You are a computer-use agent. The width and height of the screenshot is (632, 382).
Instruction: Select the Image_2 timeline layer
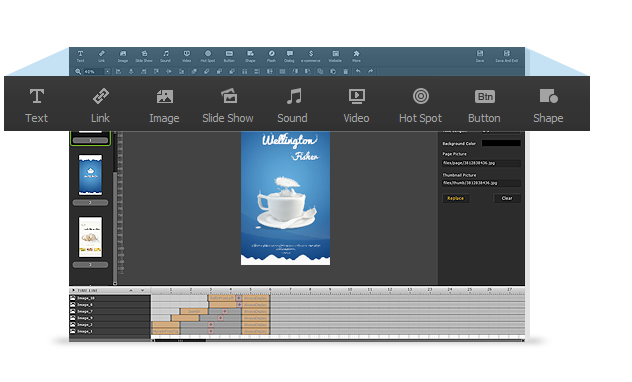point(110,324)
